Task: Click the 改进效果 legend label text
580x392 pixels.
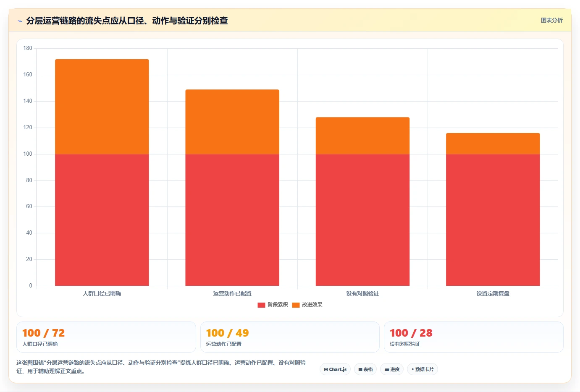Action: click(x=312, y=305)
